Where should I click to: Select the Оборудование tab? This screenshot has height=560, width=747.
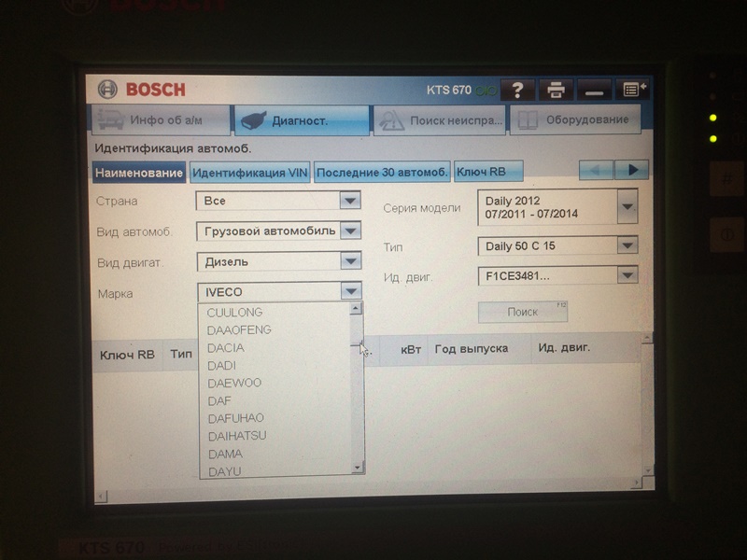click(575, 120)
